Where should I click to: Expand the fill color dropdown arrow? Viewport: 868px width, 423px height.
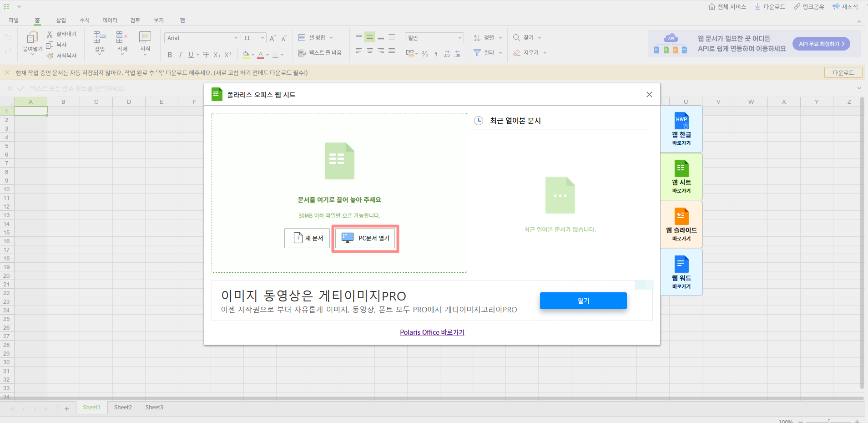point(253,55)
